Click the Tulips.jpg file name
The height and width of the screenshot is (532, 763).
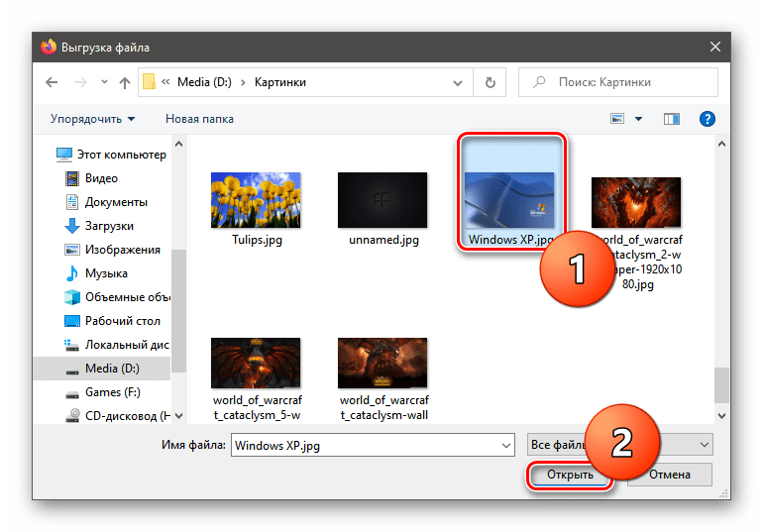pos(257,240)
